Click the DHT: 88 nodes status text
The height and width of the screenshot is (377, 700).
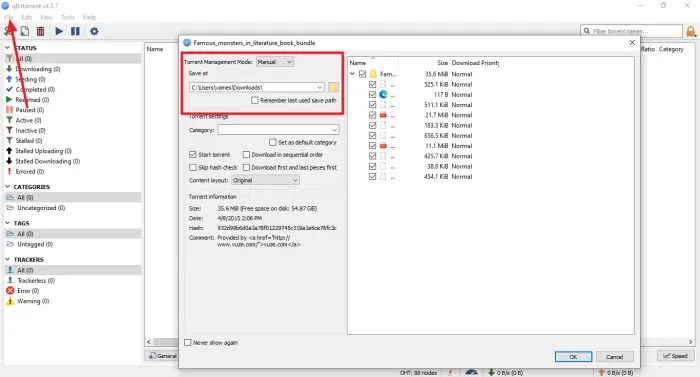418,373
